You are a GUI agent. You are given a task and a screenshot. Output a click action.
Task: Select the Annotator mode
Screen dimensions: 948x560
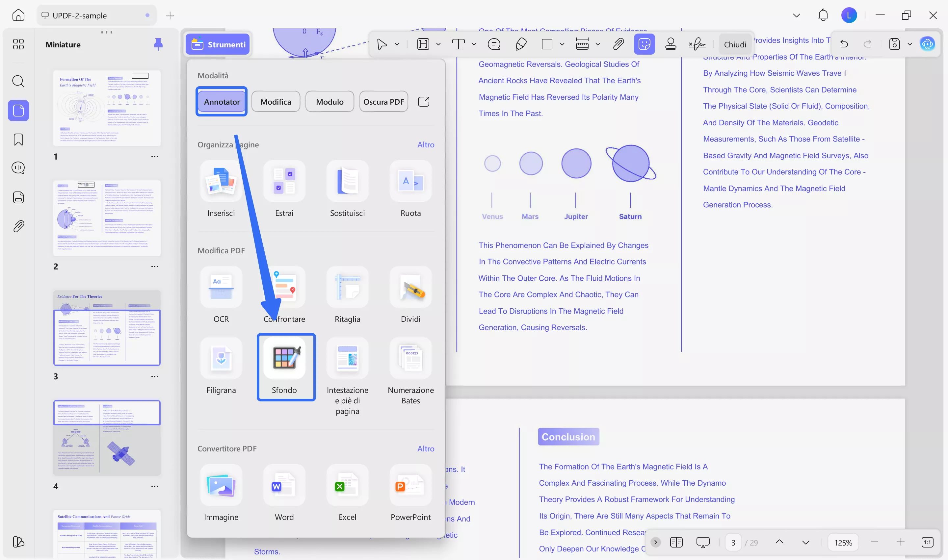point(221,101)
